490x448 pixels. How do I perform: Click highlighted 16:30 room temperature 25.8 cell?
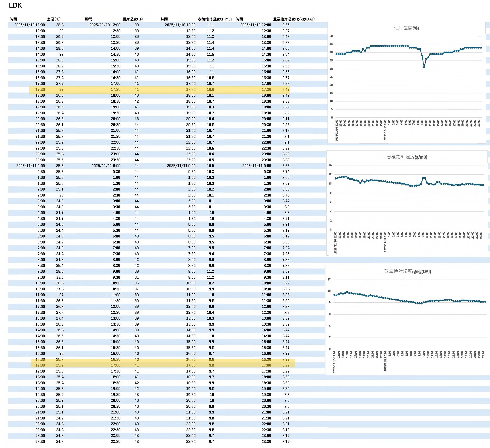tap(60, 359)
